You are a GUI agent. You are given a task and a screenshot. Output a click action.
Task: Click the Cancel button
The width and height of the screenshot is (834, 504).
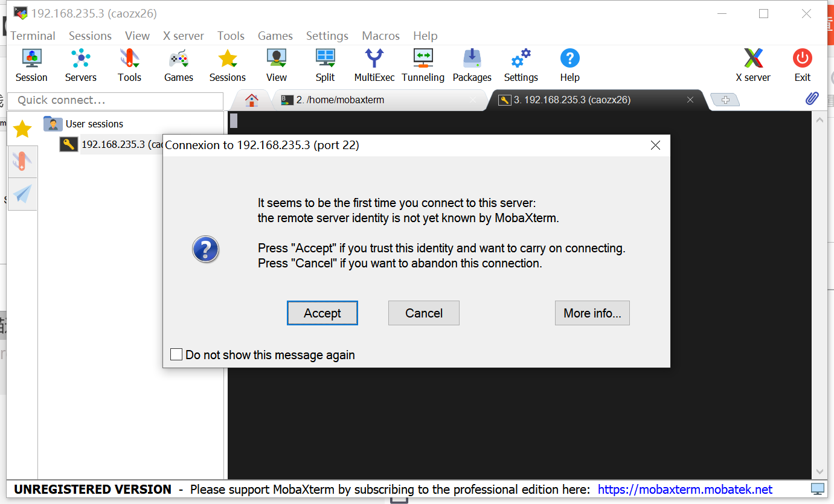coord(424,313)
